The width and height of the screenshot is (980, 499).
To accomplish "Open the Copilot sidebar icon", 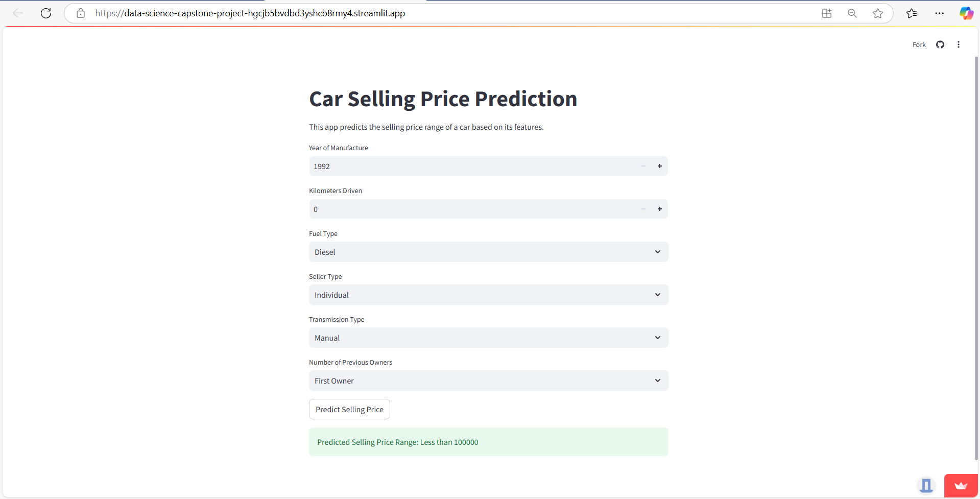I will 966,13.
